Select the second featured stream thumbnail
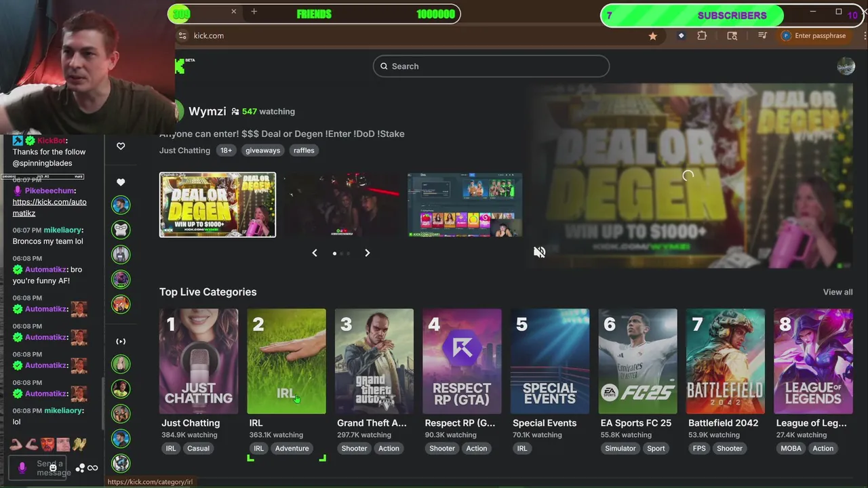The image size is (868, 488). pyautogui.click(x=342, y=205)
